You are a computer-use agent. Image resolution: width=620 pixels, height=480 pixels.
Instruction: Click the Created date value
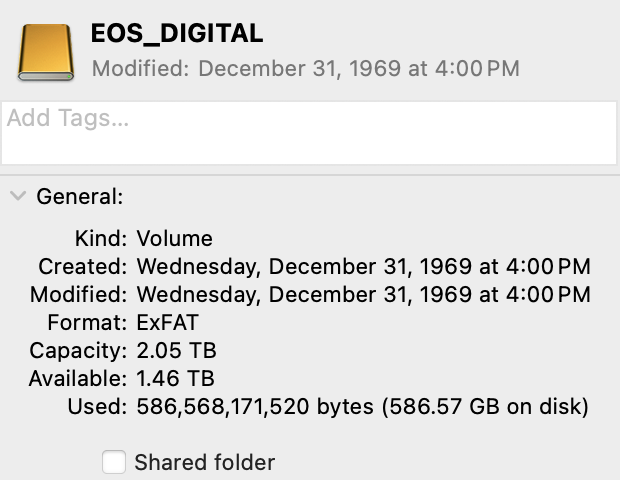click(x=363, y=267)
